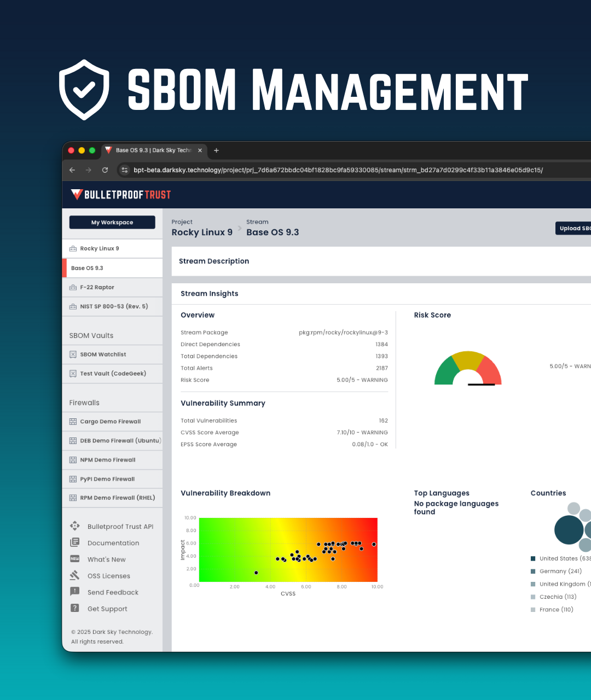591x700 pixels.
Task: Click the SBOM Watchlist vault icon
Action: [x=73, y=354]
